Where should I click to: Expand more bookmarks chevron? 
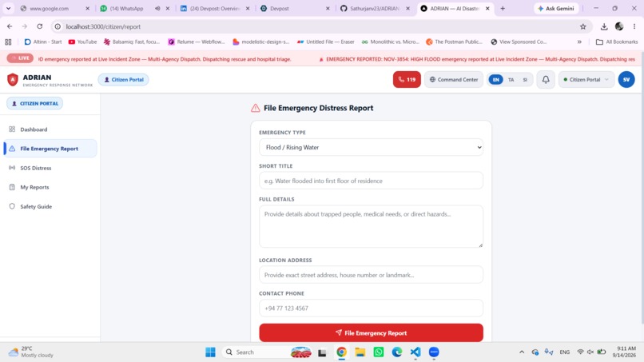click(x=579, y=42)
